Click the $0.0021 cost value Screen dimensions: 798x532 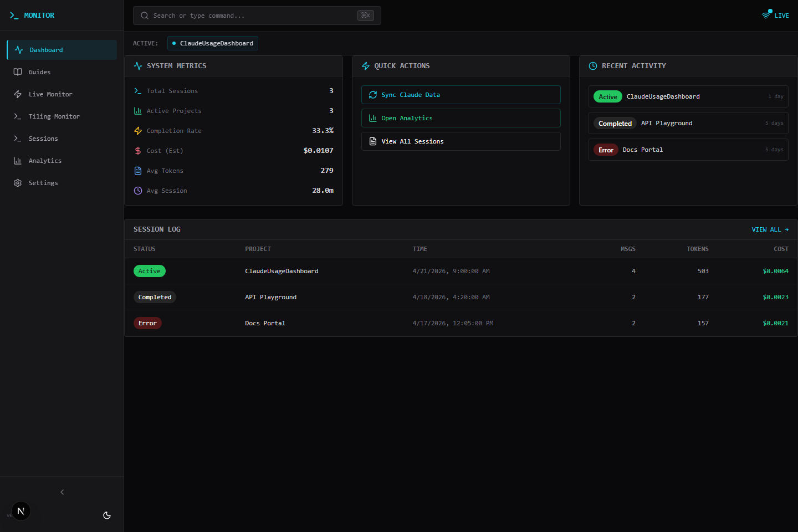[x=775, y=323]
